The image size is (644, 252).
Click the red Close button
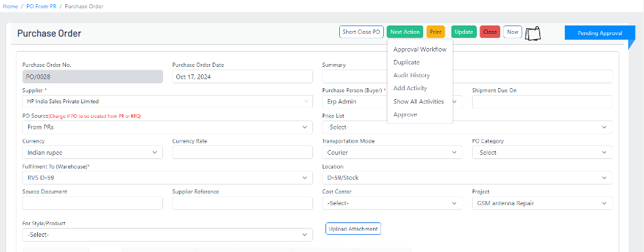490,32
